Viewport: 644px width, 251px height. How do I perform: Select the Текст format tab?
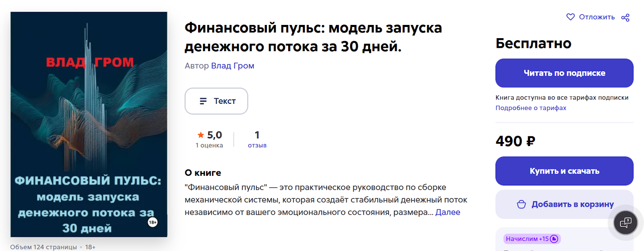217,101
